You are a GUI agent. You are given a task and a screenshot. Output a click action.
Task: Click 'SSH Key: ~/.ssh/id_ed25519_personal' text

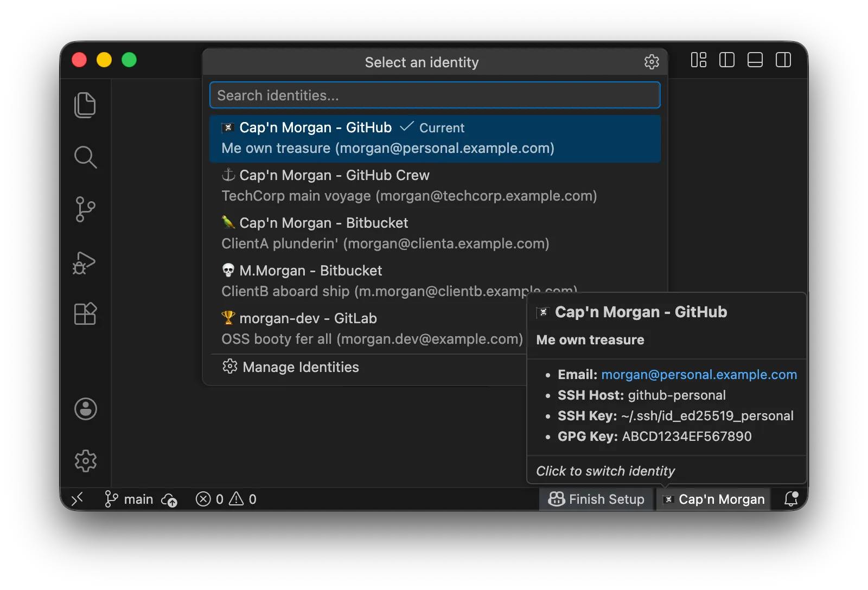675,416
